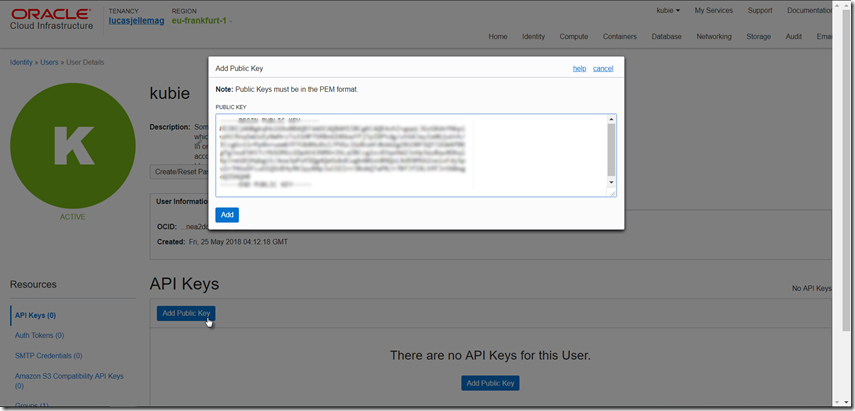Select SMTP Credentials (0) in Resources
855x411 pixels.
pyautogui.click(x=49, y=355)
